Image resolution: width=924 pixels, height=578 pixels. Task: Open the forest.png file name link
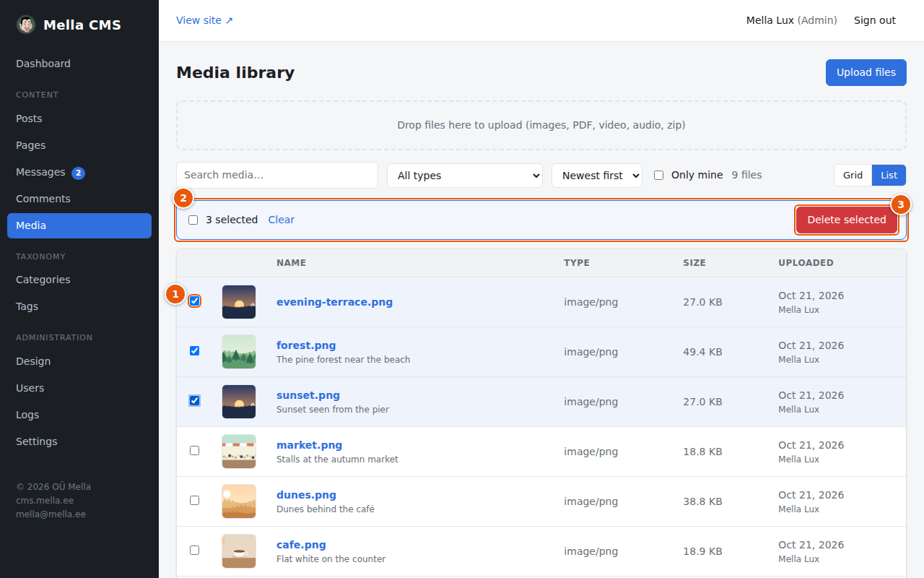pyautogui.click(x=306, y=345)
